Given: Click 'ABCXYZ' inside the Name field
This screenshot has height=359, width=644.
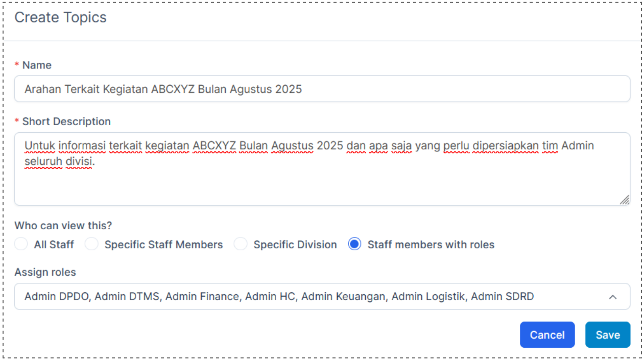Looking at the screenshot, I should [173, 89].
